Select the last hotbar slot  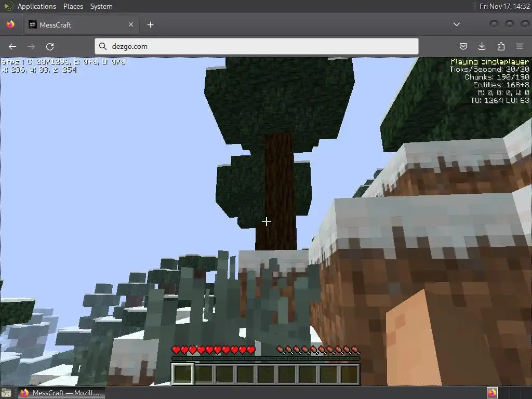pos(349,374)
